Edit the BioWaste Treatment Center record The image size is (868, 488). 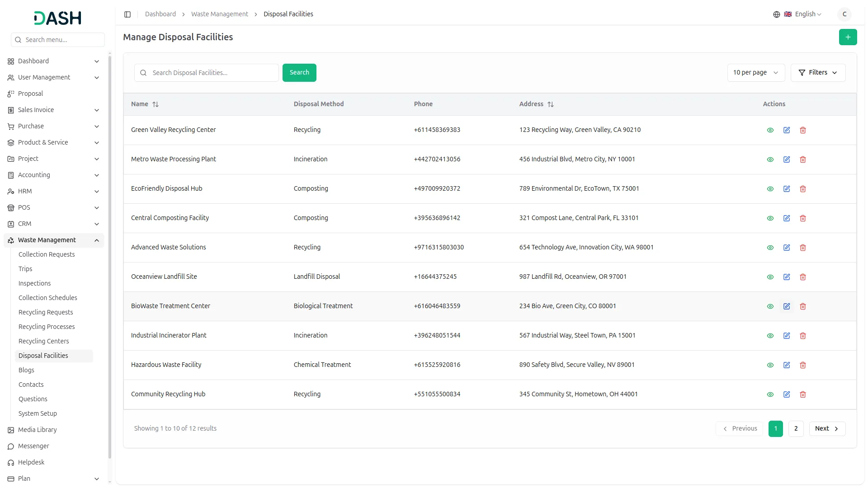787,306
